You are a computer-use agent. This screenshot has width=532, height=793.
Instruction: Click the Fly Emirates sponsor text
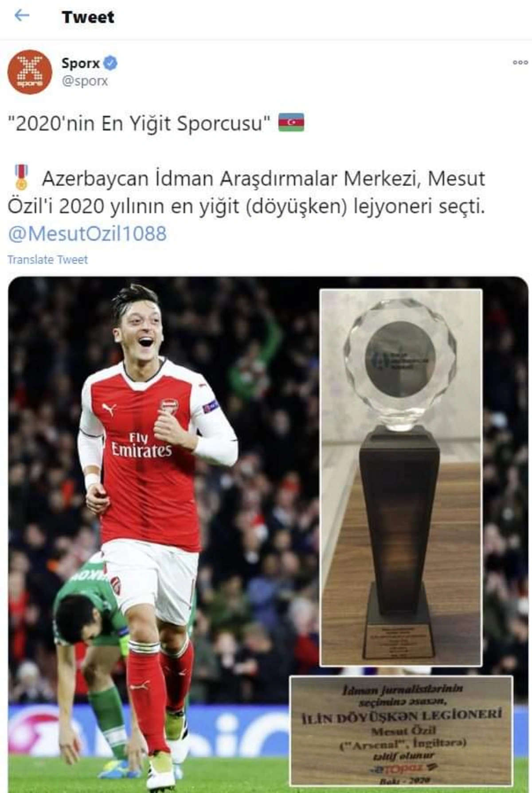[141, 445]
